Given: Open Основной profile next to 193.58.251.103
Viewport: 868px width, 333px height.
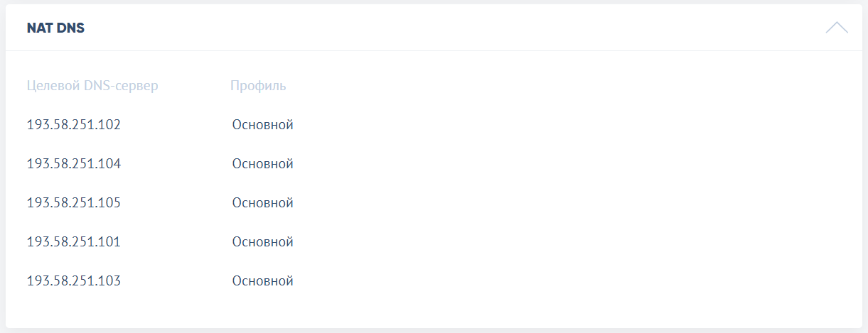Looking at the screenshot, I should 262,281.
